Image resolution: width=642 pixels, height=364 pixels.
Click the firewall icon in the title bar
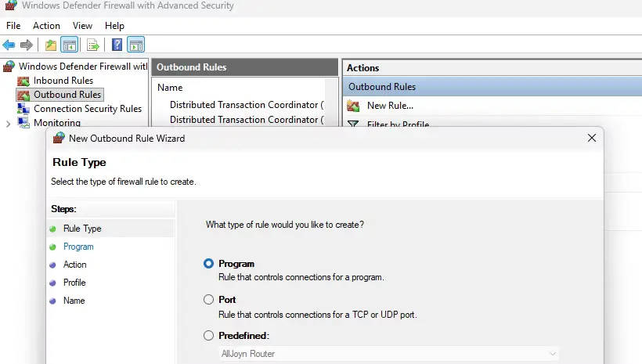coord(11,5)
